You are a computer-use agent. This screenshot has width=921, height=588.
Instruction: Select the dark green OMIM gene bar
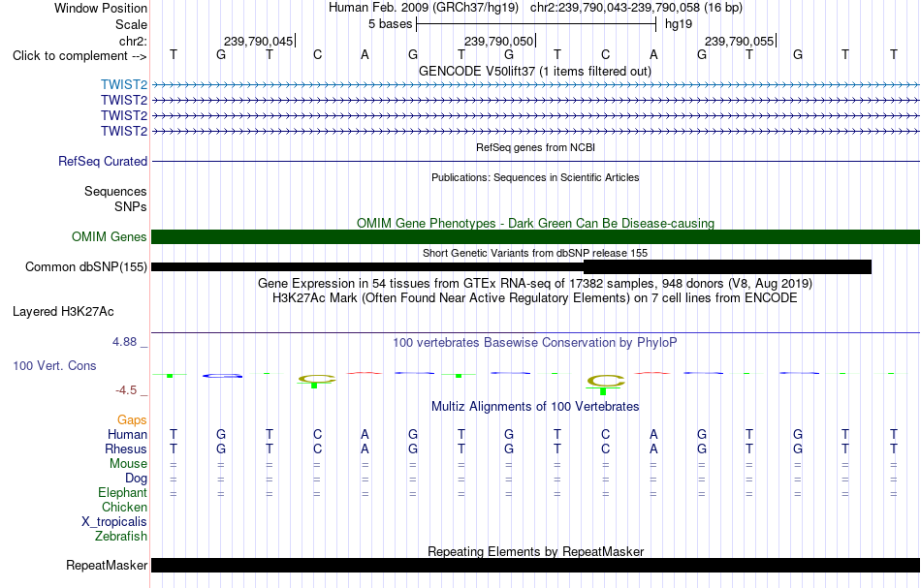(535, 237)
